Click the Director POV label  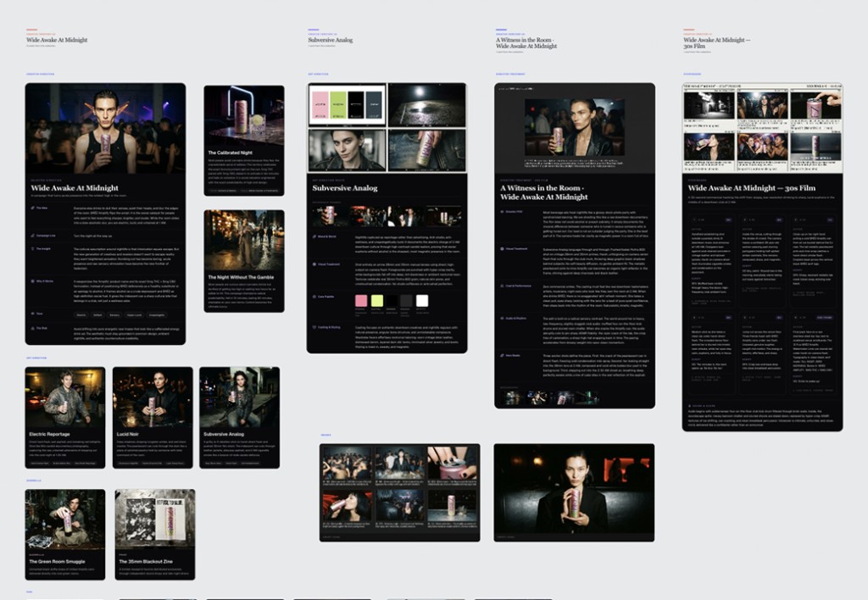(515, 211)
